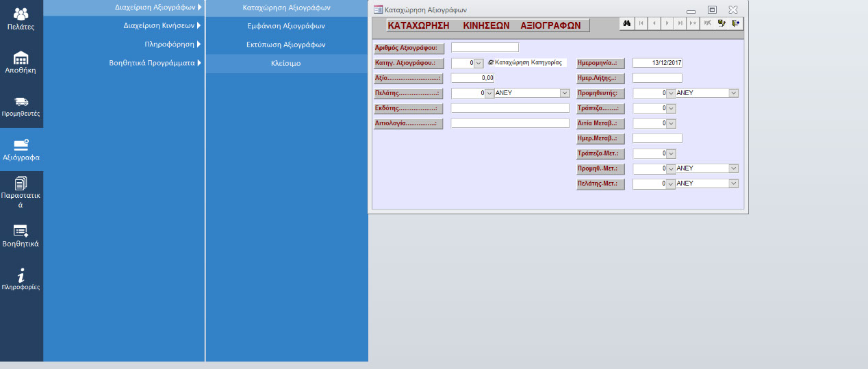Open the Διαχείριση Κινήσεων submenu
Viewport: 868px width, 369px height.
[162, 26]
